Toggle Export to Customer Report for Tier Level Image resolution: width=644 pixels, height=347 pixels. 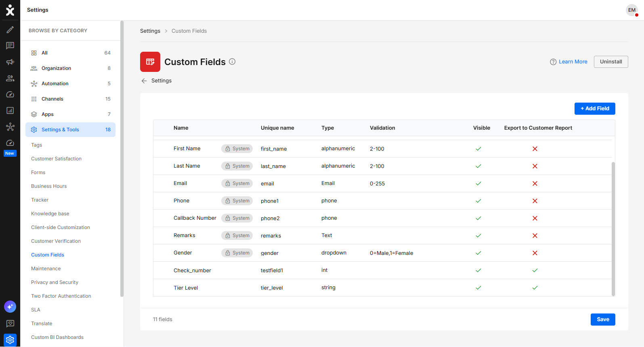(x=535, y=288)
